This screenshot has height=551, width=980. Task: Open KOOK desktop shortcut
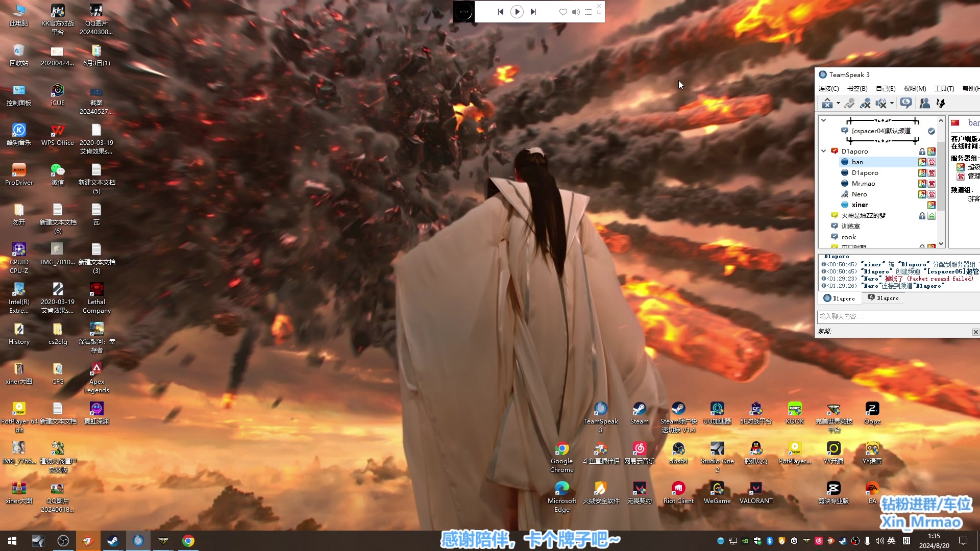pos(795,413)
